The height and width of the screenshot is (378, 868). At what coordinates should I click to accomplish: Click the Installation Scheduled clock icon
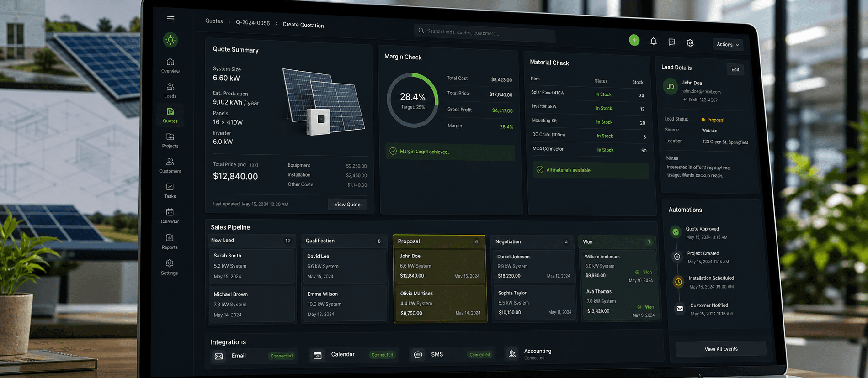[x=678, y=282]
